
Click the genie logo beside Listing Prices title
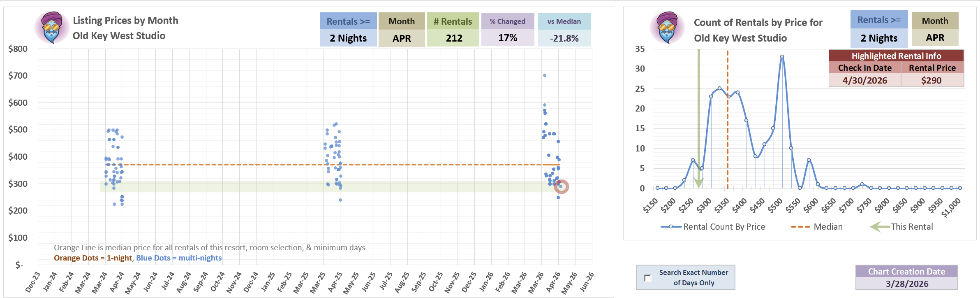52,28
